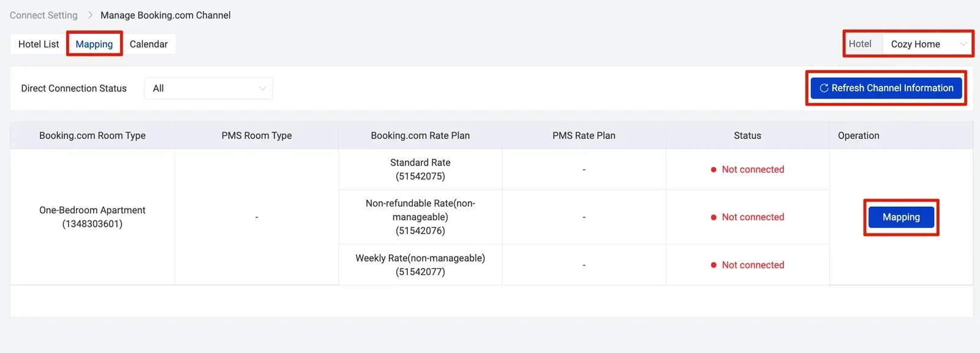Screen dimensions: 980x353
Task: Click the Mapping button for One-Bedroom Apartment
Action: click(x=900, y=217)
